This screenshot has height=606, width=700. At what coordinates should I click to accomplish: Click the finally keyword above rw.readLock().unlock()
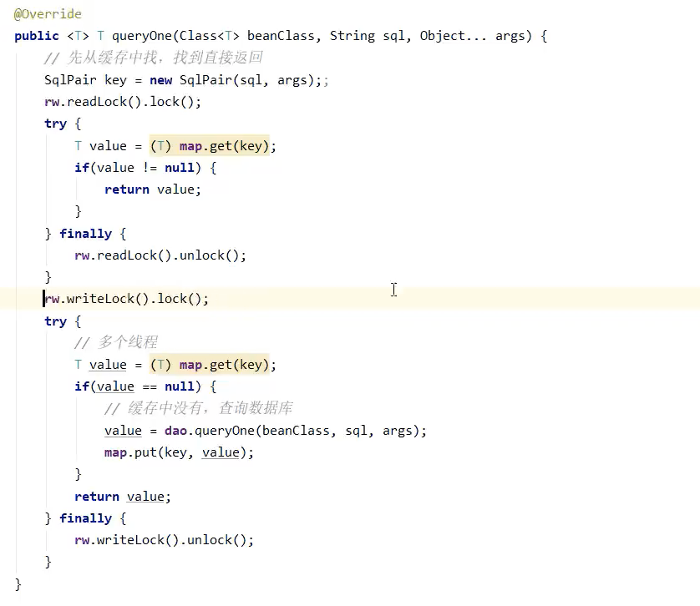(x=86, y=234)
